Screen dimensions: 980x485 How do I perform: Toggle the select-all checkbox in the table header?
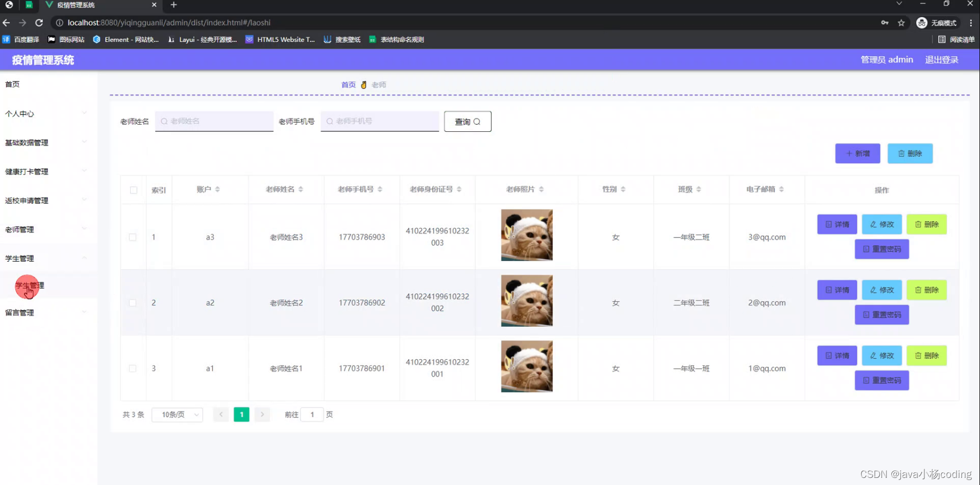click(x=133, y=190)
